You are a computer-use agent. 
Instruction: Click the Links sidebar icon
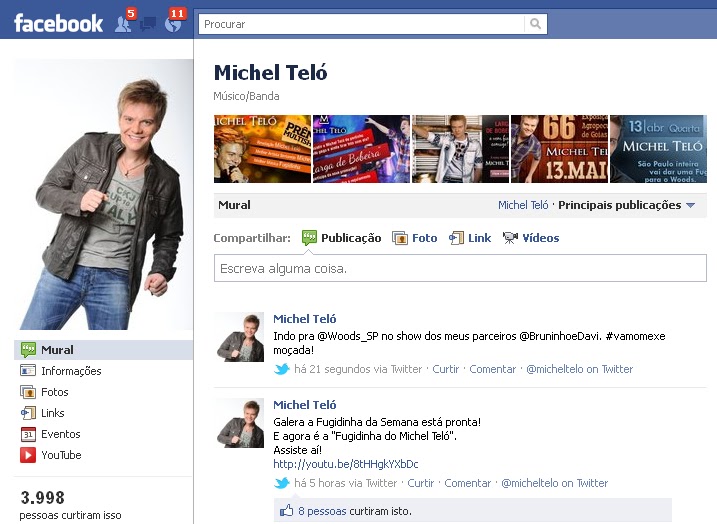tap(28, 413)
